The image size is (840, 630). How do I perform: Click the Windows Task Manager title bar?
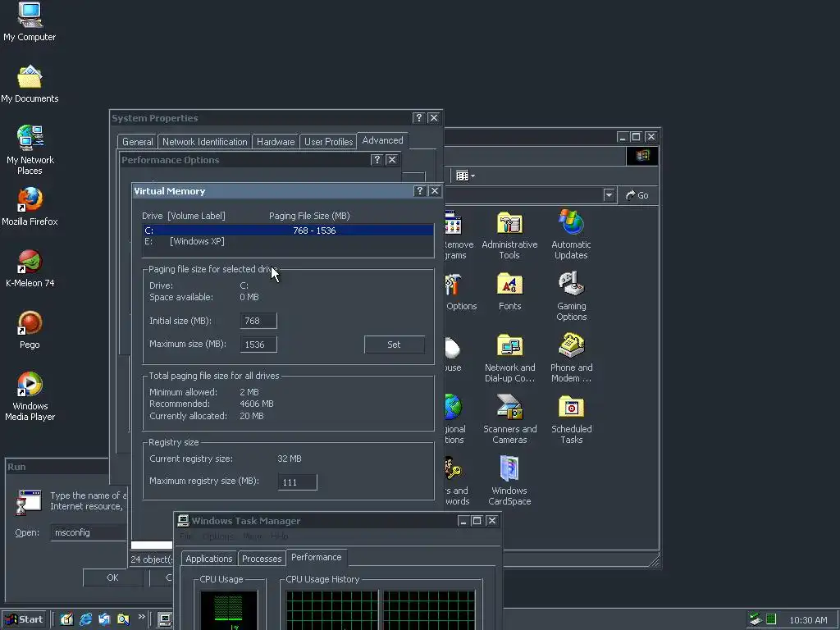[x=339, y=521]
